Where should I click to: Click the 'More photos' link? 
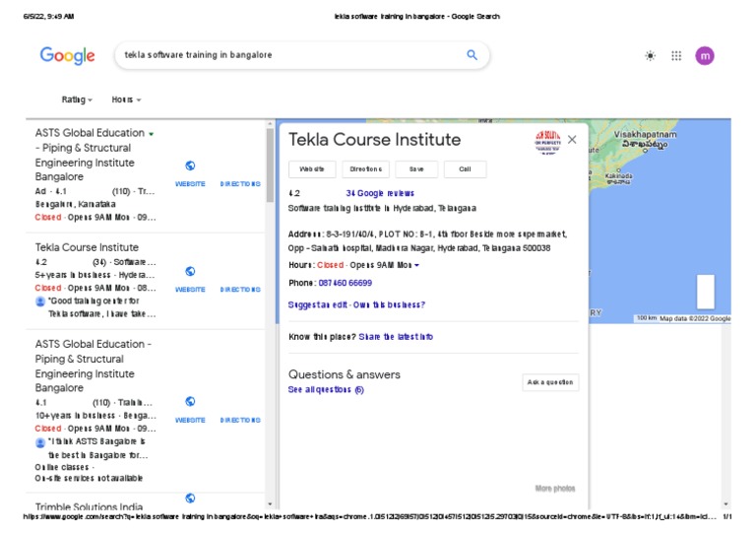[x=555, y=489]
